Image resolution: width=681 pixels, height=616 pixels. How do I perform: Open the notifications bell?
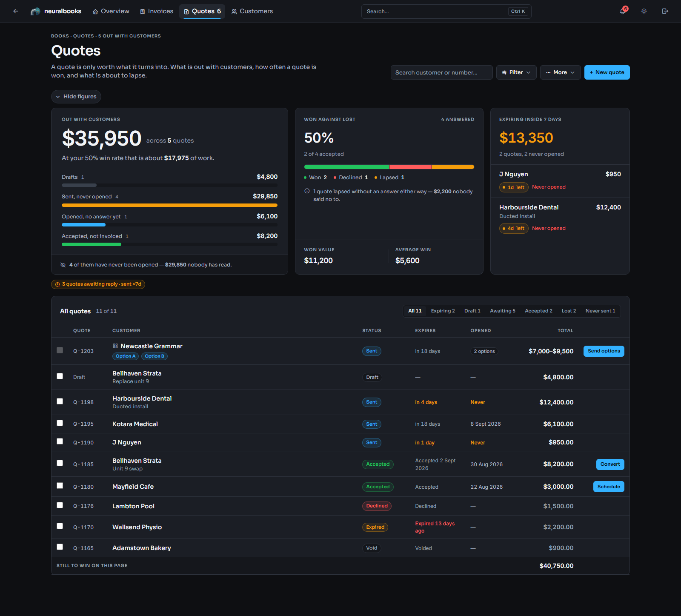(623, 11)
